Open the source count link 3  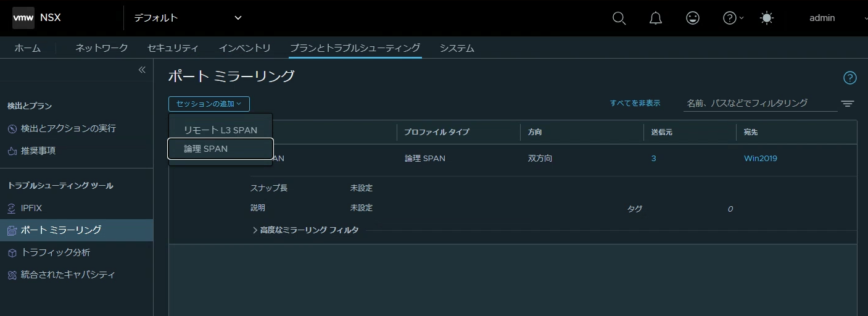654,159
